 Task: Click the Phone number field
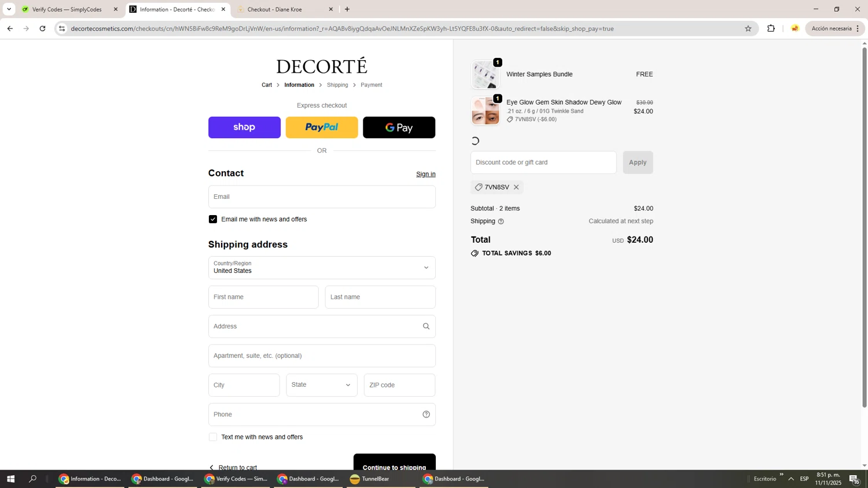point(322,415)
